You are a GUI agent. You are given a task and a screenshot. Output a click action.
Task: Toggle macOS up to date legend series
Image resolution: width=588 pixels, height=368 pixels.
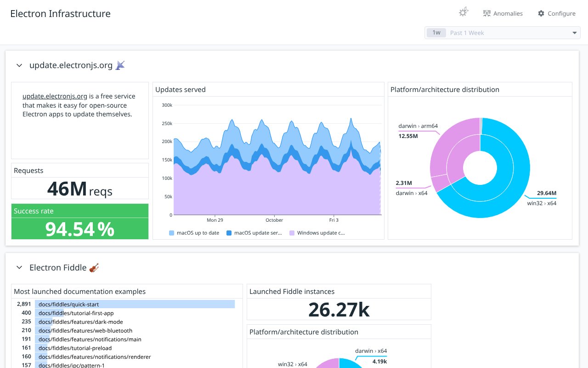pyautogui.click(x=194, y=233)
